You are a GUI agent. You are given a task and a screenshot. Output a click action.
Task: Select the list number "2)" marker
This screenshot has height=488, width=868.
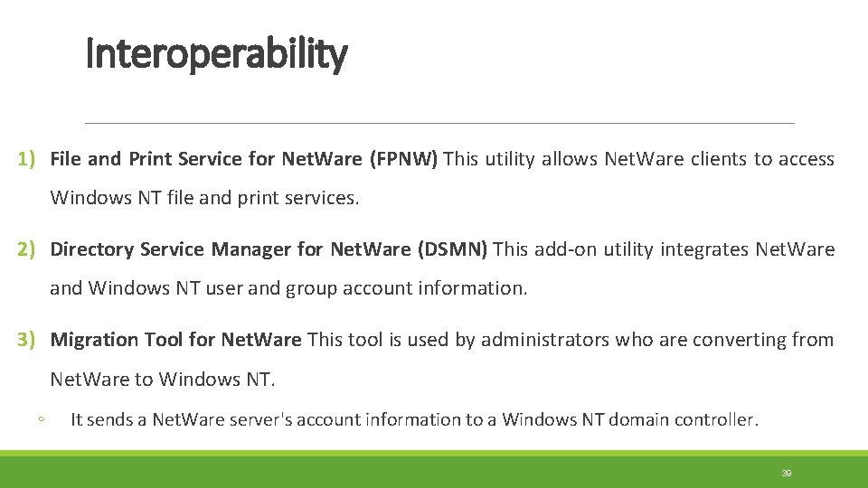pyautogui.click(x=26, y=250)
